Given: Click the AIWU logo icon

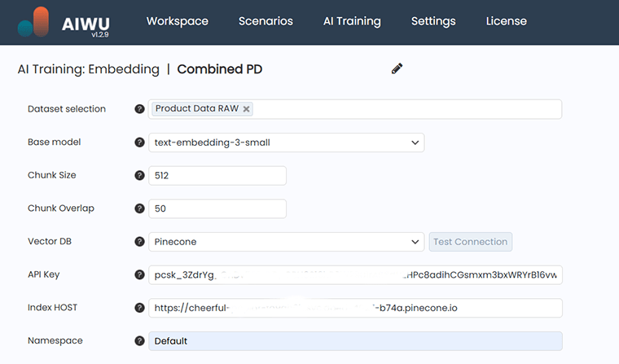Looking at the screenshot, I should 33,22.
